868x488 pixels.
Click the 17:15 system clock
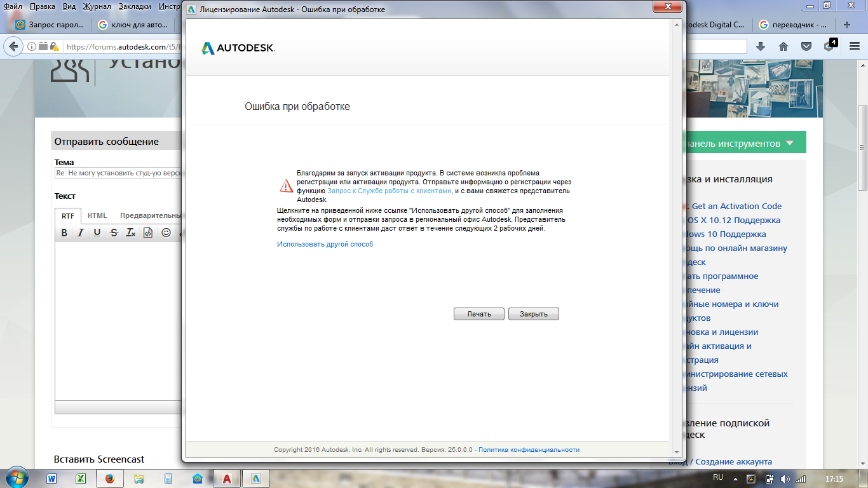(834, 478)
